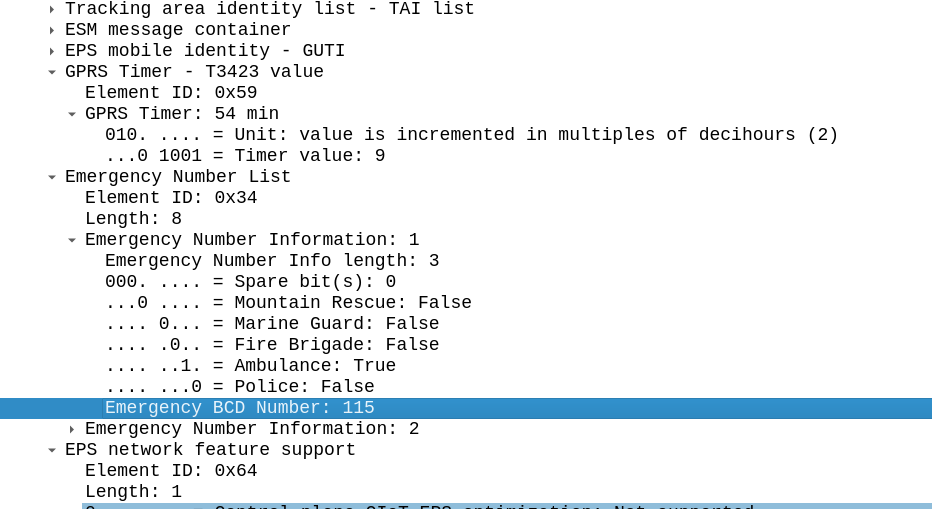Collapse the GPRS Timer 54 min subtree

coord(72,114)
